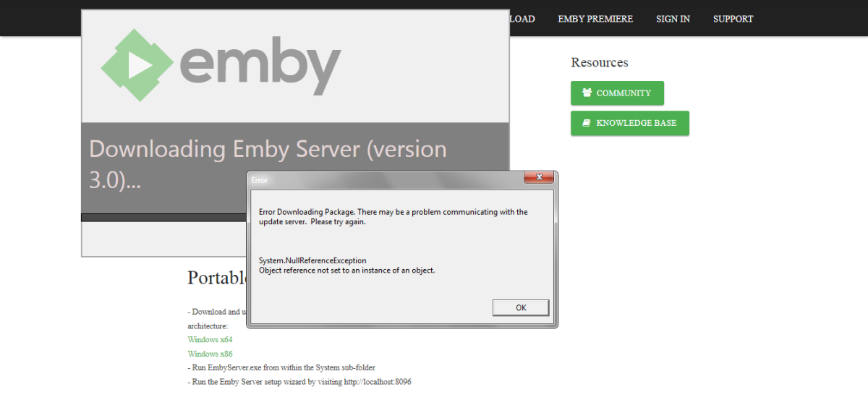Download the Windows x86 portable build
The image size is (868, 400).
(x=210, y=354)
